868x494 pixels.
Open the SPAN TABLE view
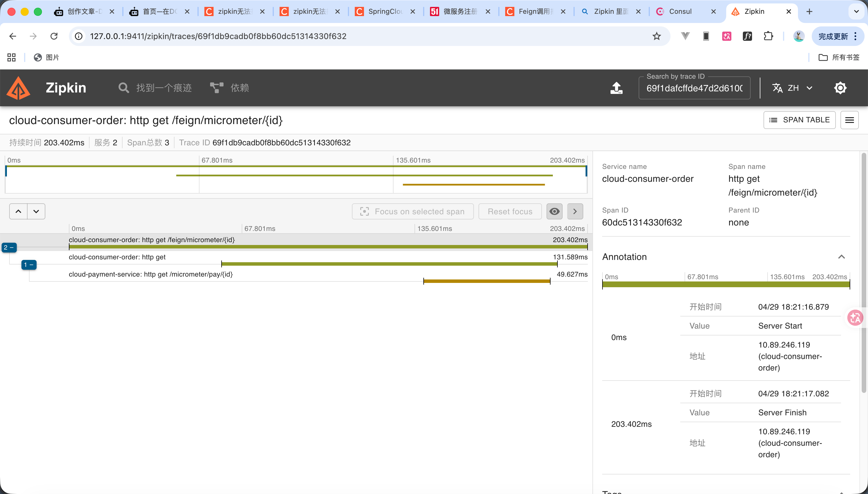pyautogui.click(x=799, y=120)
